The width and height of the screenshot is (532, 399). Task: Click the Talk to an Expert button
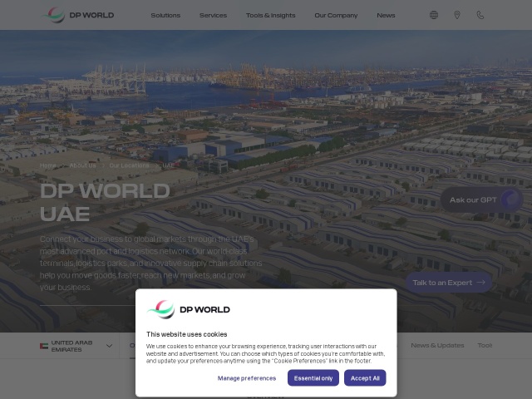[x=449, y=283]
